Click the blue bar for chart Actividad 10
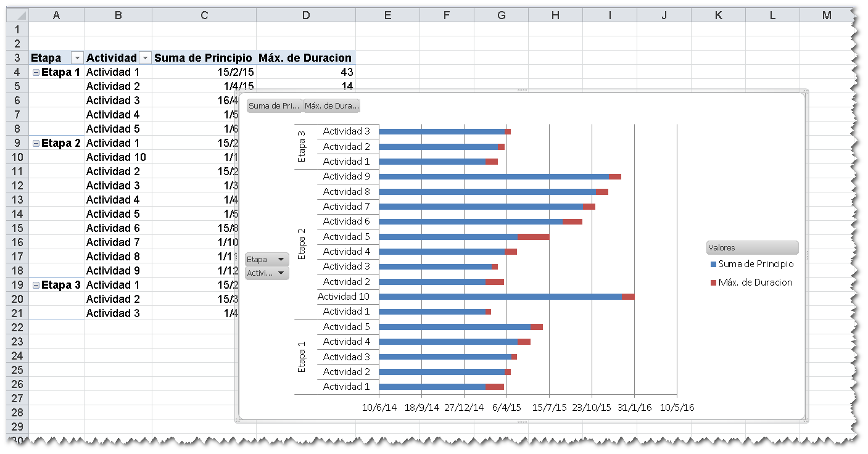This screenshot has width=868, height=454. (500, 297)
